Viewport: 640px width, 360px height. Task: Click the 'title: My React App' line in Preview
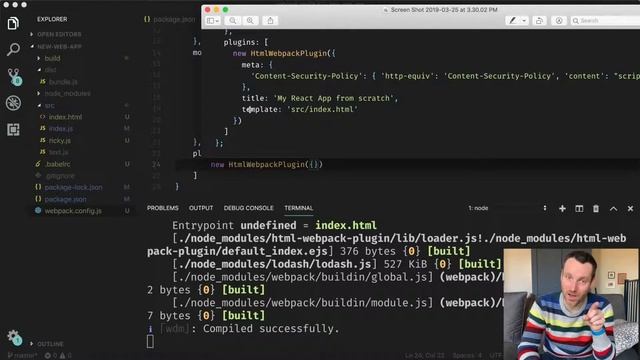point(320,98)
